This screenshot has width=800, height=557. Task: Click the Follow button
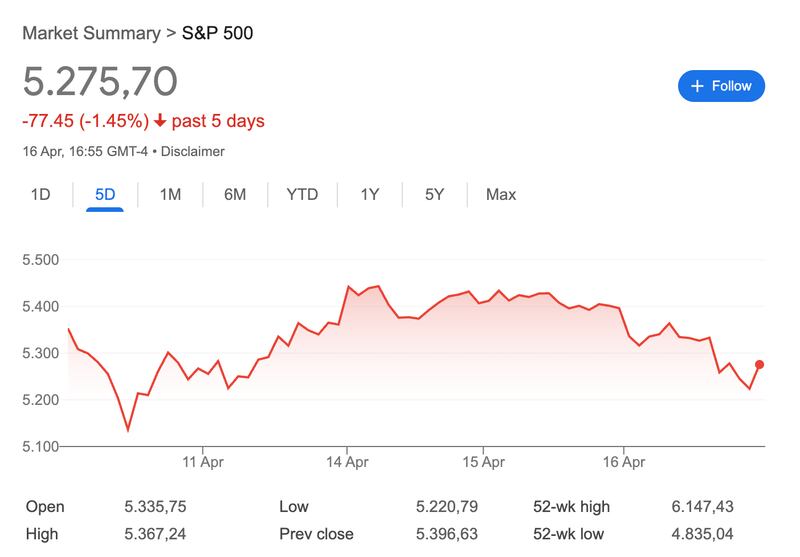(x=721, y=86)
